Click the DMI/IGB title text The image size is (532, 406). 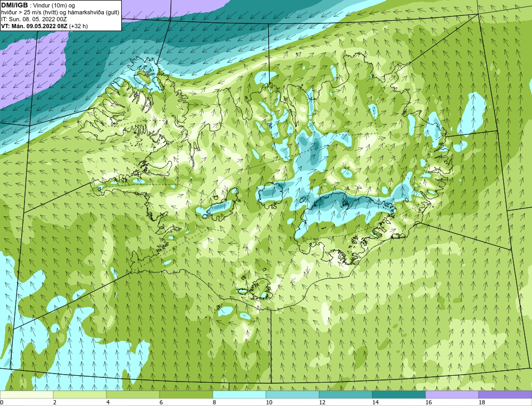14,5
